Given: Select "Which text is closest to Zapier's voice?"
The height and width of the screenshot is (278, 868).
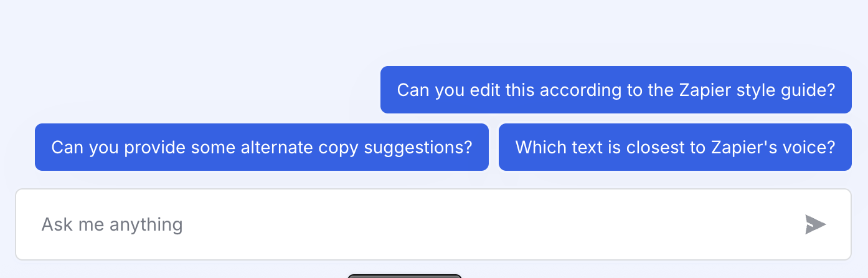Looking at the screenshot, I should tap(675, 147).
